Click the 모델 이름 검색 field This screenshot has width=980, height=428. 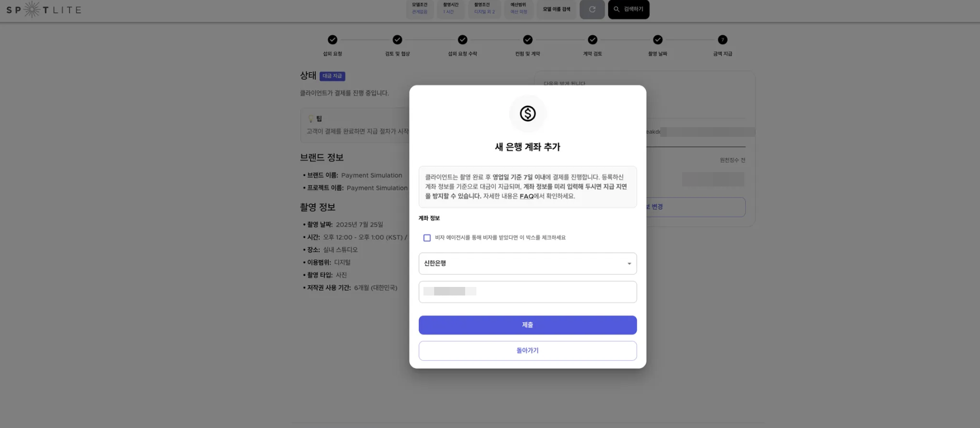557,9
